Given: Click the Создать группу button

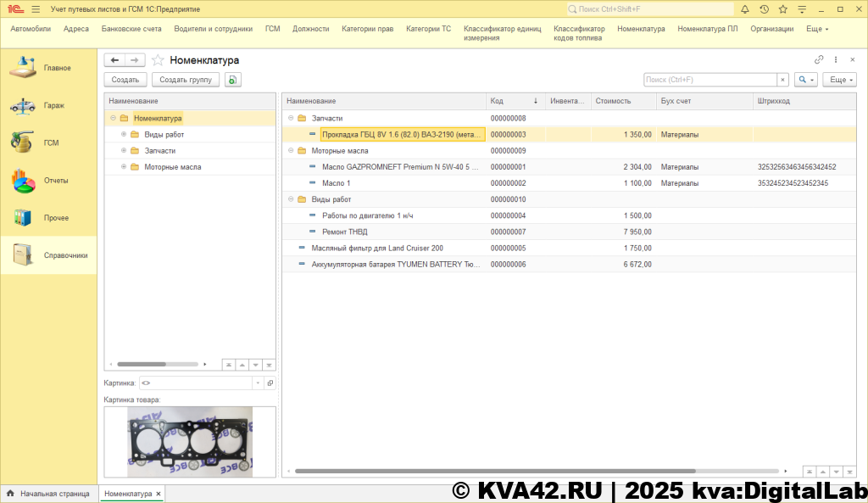Looking at the screenshot, I should coord(186,80).
